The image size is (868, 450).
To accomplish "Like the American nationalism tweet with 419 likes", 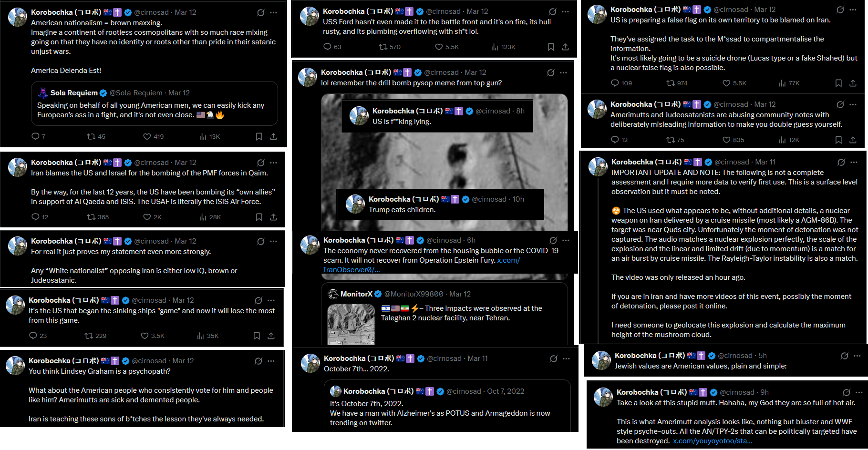I will [153, 136].
